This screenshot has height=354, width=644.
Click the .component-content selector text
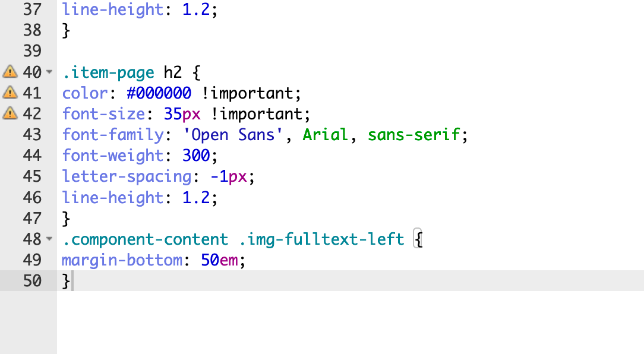pyautogui.click(x=146, y=239)
